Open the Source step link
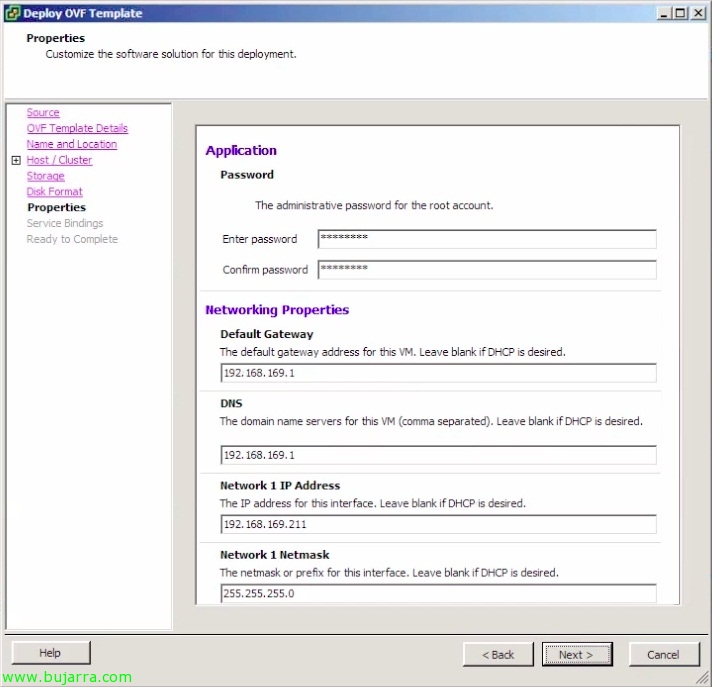This screenshot has height=687, width=712. coord(43,112)
